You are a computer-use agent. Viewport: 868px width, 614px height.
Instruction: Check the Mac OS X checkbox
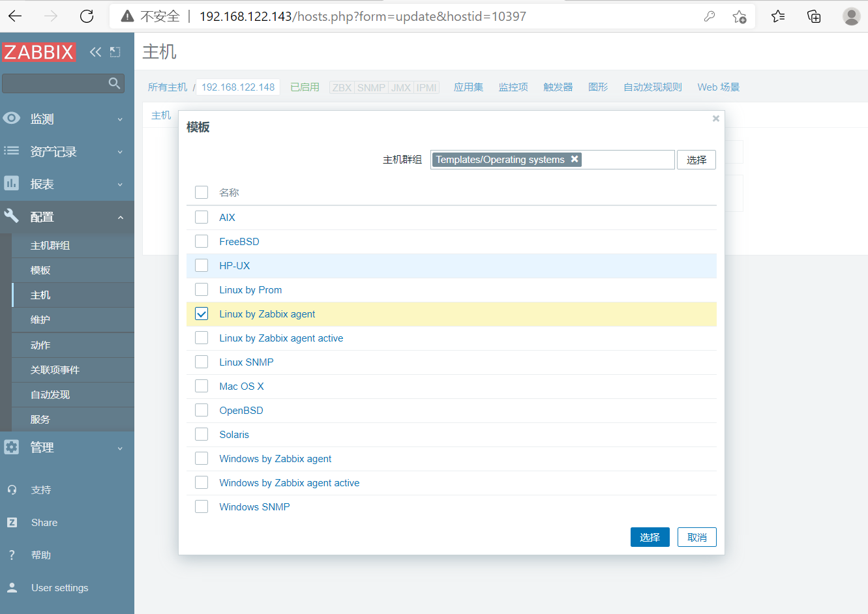pyautogui.click(x=202, y=386)
